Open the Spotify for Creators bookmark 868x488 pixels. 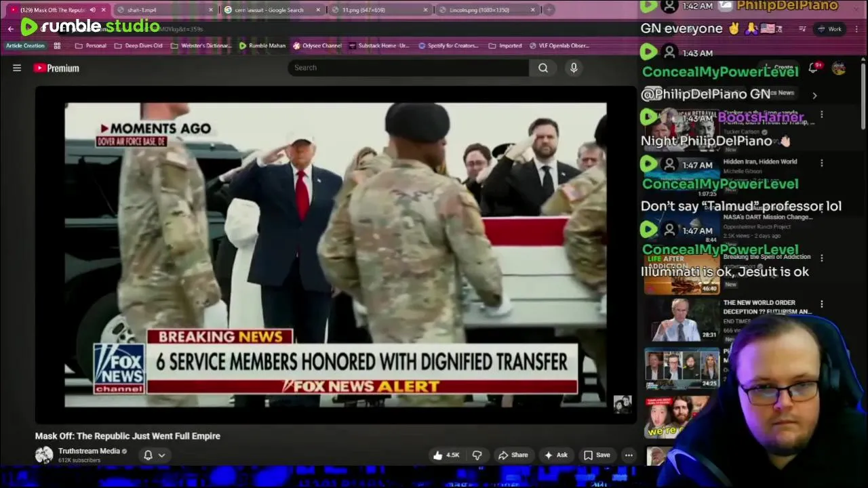pos(448,45)
